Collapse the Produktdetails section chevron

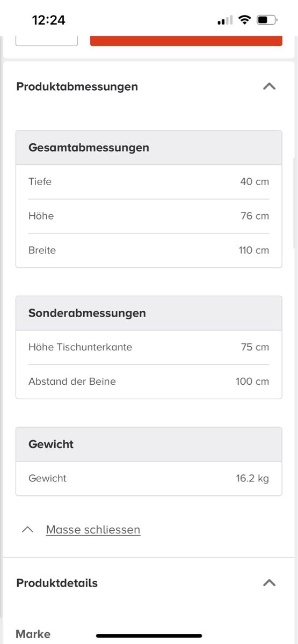269,583
